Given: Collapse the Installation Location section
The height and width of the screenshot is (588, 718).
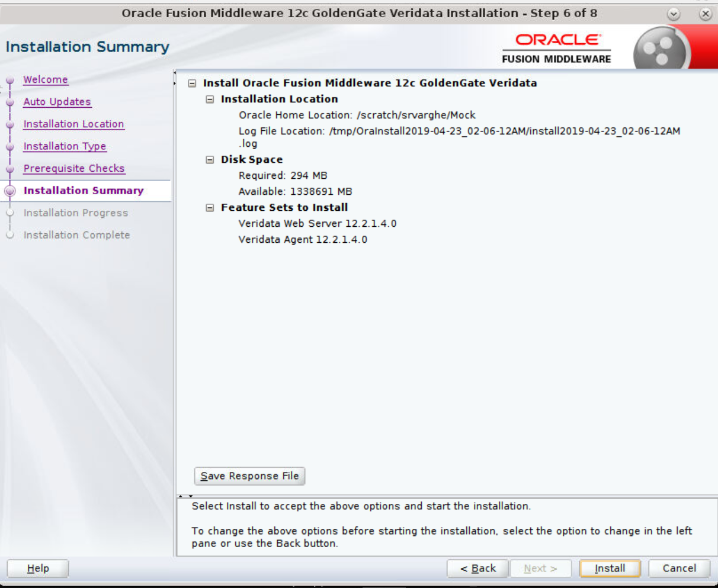Looking at the screenshot, I should (x=210, y=99).
